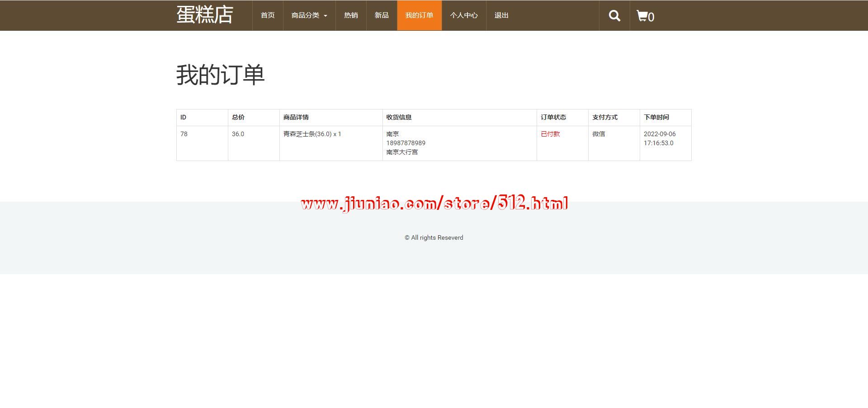Screen dimensions: 868x408
Task: Go to 首页 in navigation bar
Action: (x=268, y=15)
